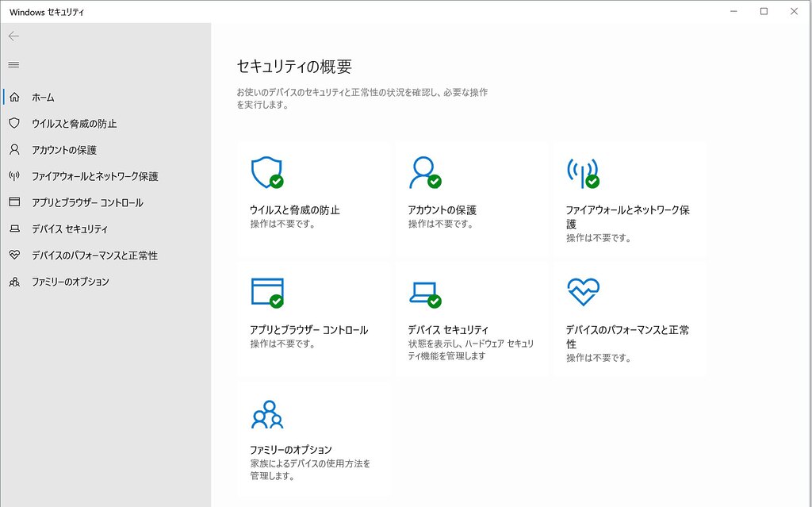Click the family icon in the sidebar

click(x=14, y=282)
